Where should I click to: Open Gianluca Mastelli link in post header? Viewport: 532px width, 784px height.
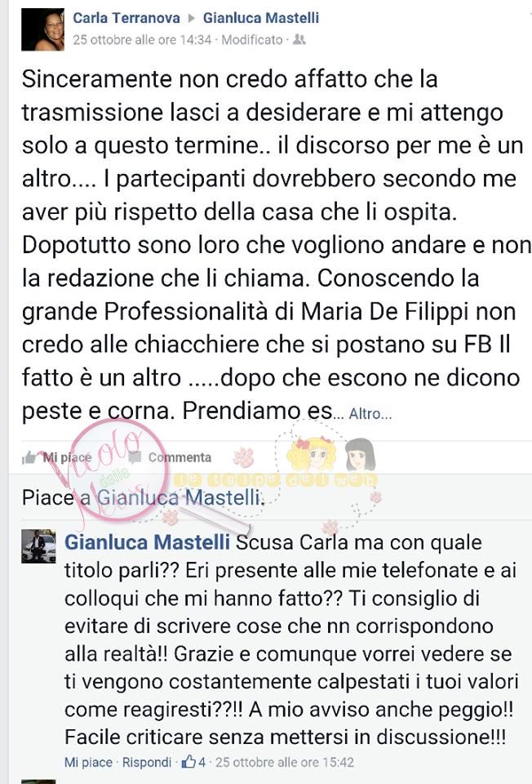[261, 18]
